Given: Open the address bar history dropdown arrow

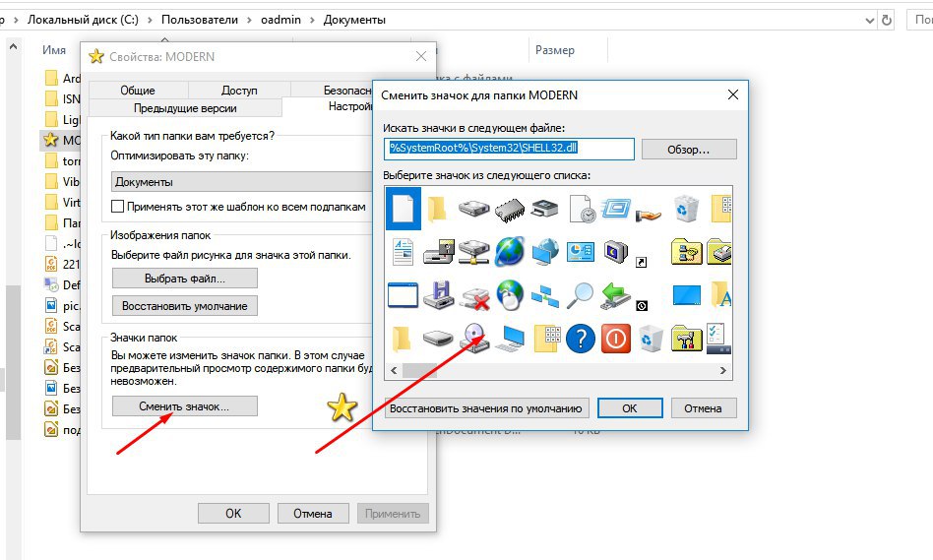Looking at the screenshot, I should point(869,21).
